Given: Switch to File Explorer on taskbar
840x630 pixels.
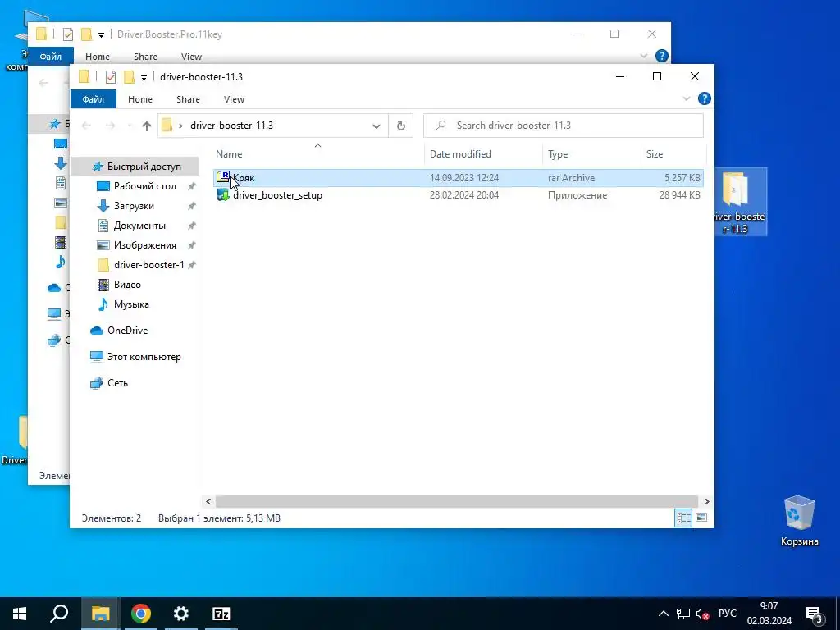Looking at the screenshot, I should [x=100, y=614].
